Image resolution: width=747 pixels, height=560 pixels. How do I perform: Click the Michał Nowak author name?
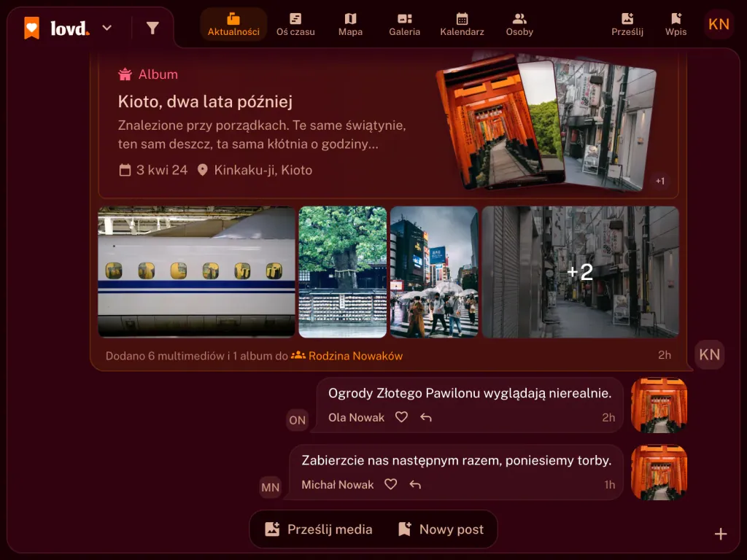[338, 485]
